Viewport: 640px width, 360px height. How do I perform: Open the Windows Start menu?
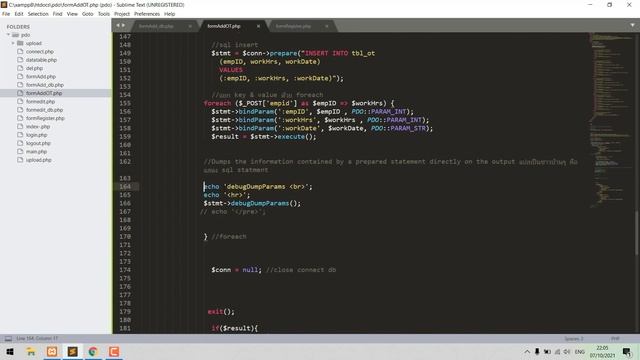tap(10, 351)
